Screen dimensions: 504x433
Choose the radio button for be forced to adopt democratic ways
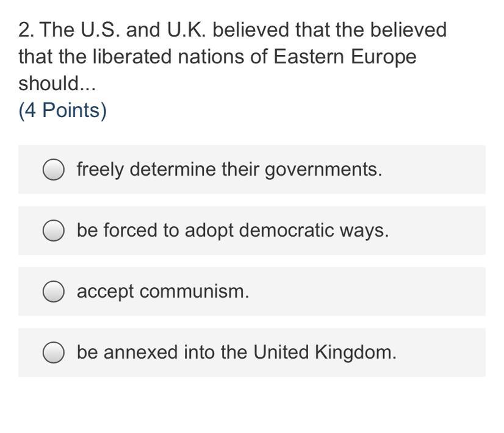[53, 231]
